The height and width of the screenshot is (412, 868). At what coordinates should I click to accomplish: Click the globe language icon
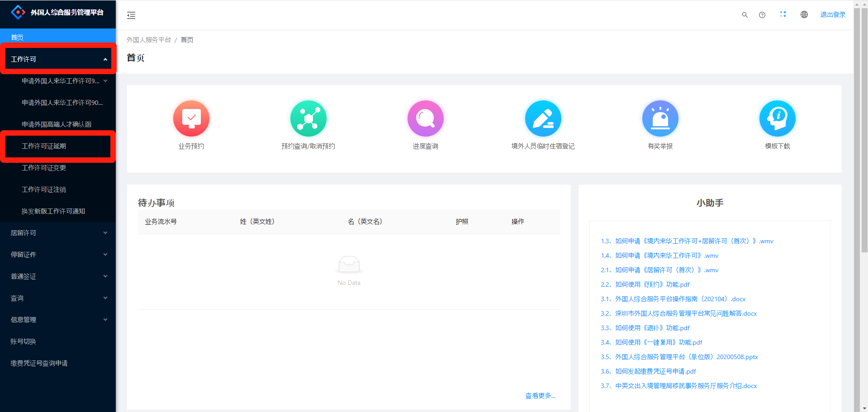pyautogui.click(x=804, y=15)
